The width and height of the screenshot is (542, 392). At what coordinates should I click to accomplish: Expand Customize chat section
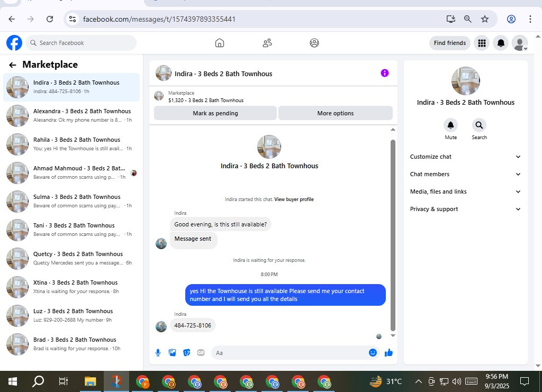[465, 157]
